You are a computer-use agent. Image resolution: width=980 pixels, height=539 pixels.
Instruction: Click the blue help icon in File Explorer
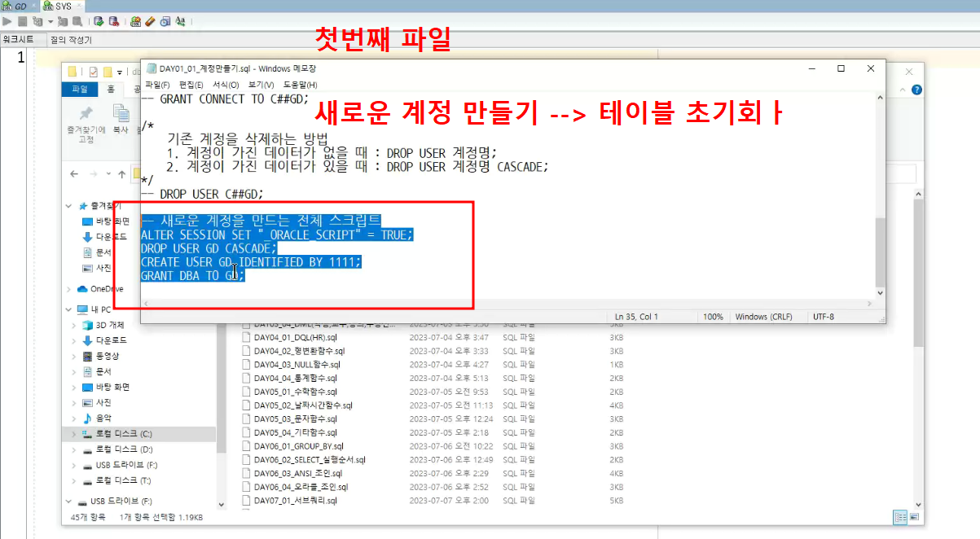pos(916,90)
